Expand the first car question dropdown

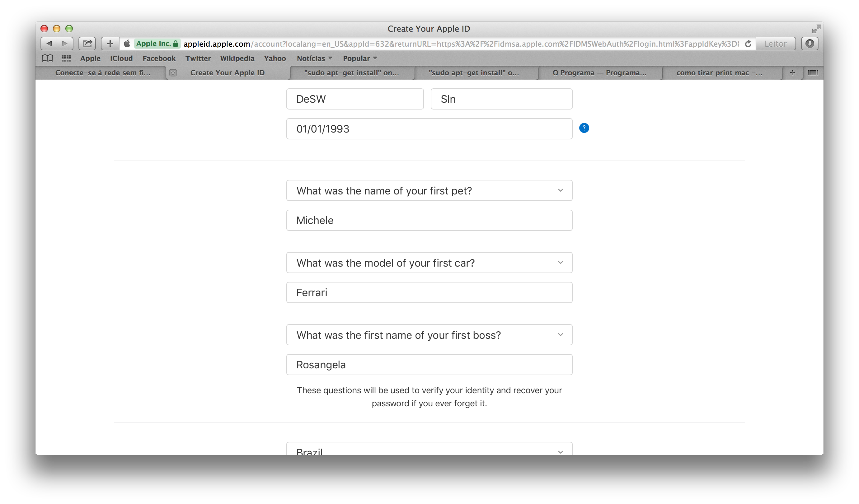(429, 263)
